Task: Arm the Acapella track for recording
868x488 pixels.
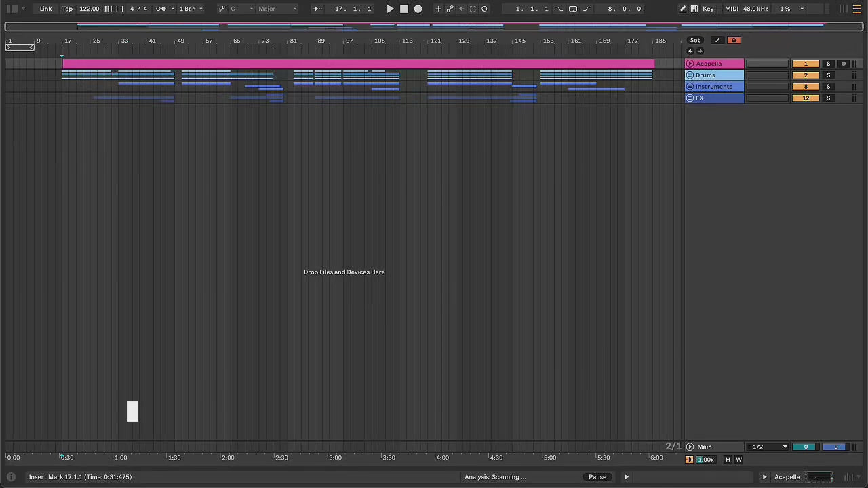Action: pyautogui.click(x=843, y=64)
